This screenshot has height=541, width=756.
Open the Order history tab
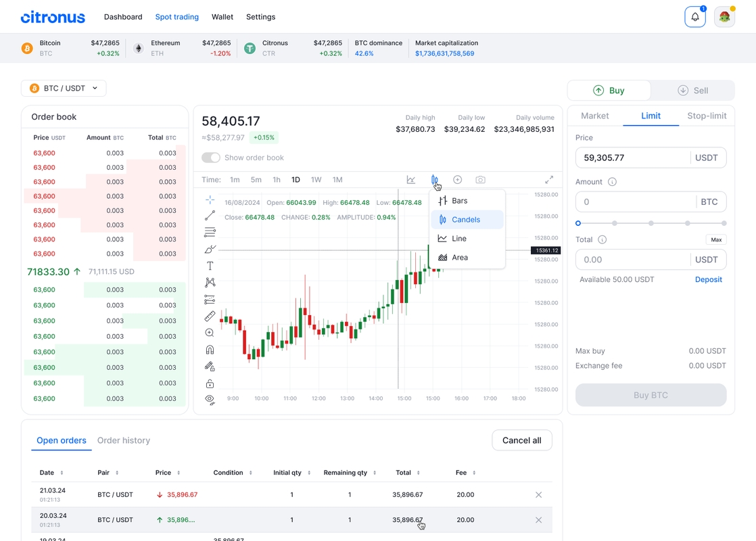point(124,440)
